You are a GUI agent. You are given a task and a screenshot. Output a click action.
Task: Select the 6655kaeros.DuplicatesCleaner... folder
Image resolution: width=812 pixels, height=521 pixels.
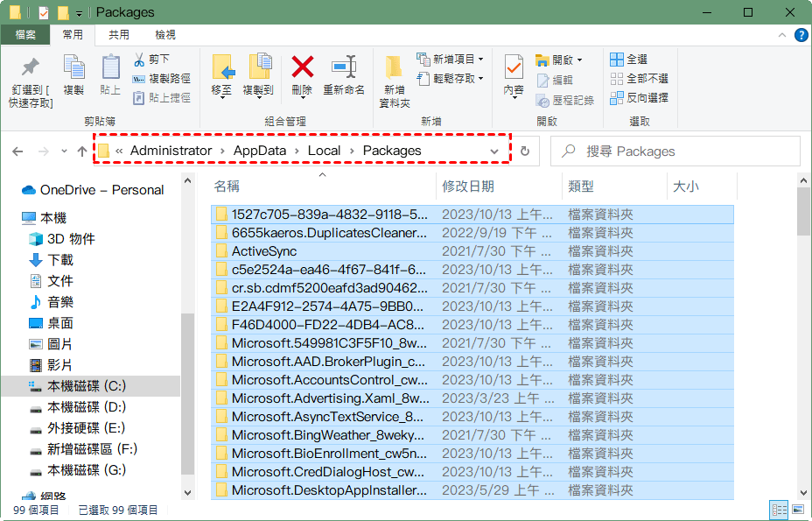point(472,233)
